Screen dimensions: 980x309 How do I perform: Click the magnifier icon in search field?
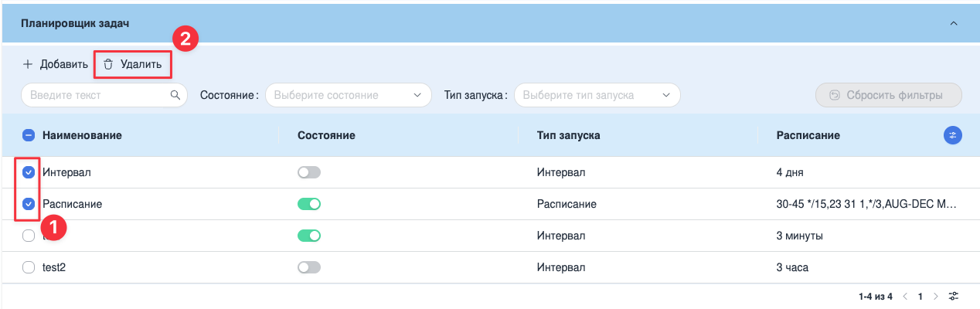[x=175, y=95]
